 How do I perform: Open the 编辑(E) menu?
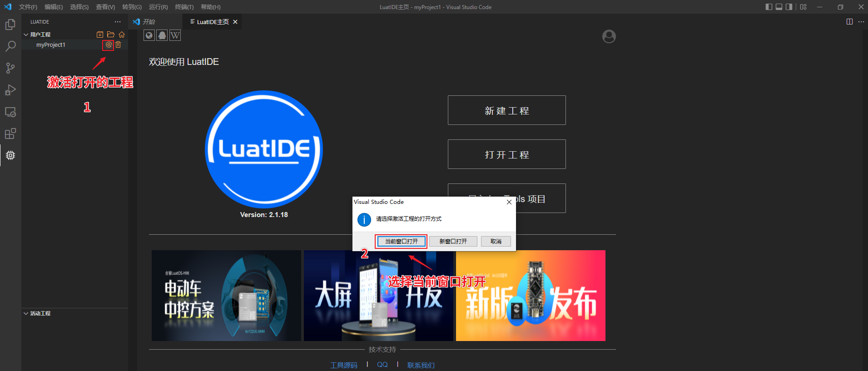pyautogui.click(x=54, y=7)
